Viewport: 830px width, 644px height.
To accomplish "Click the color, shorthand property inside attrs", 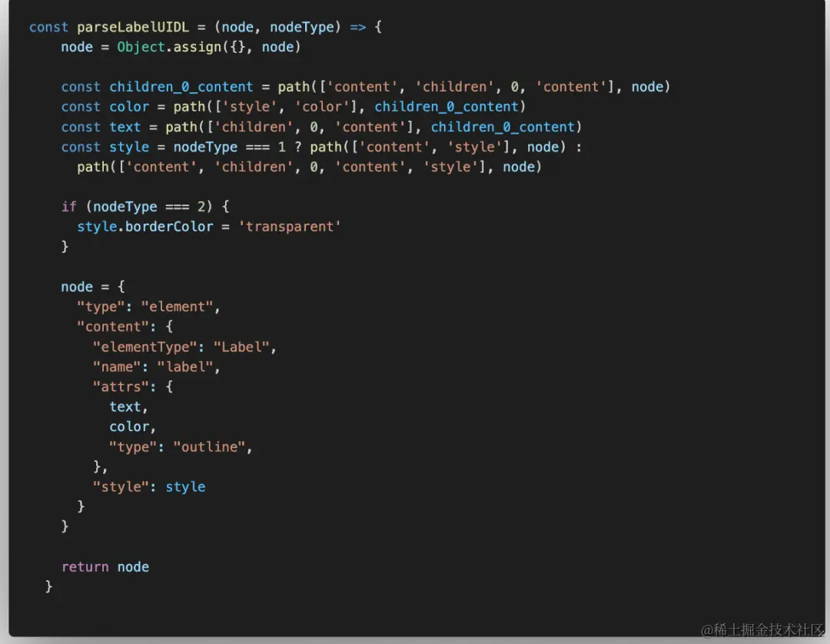I will (132, 427).
